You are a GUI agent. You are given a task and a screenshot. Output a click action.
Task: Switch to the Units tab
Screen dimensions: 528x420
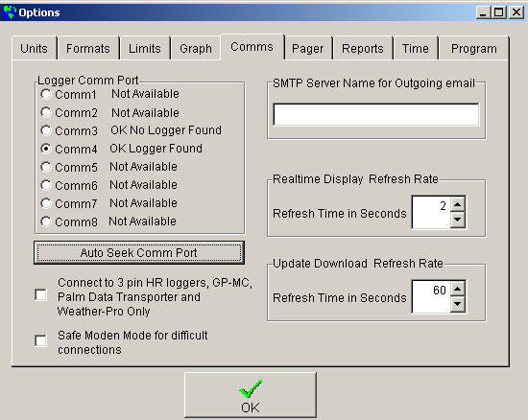(34, 48)
